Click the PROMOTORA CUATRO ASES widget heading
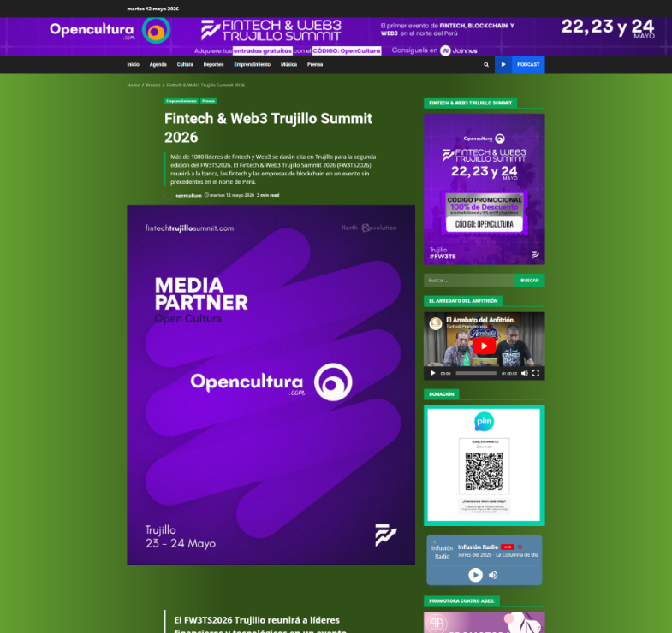This screenshot has width=672, height=633. click(461, 600)
